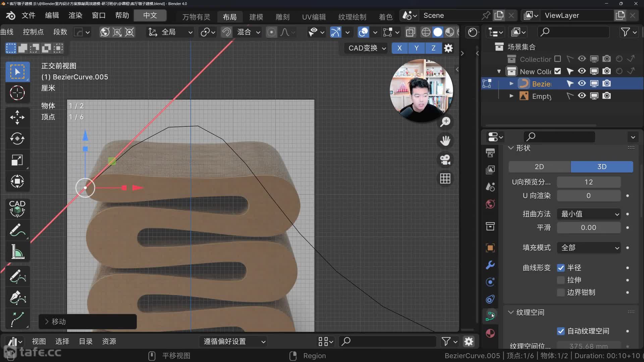Hide Empty object using eye icon
The height and width of the screenshot is (362, 644).
pyautogui.click(x=582, y=96)
